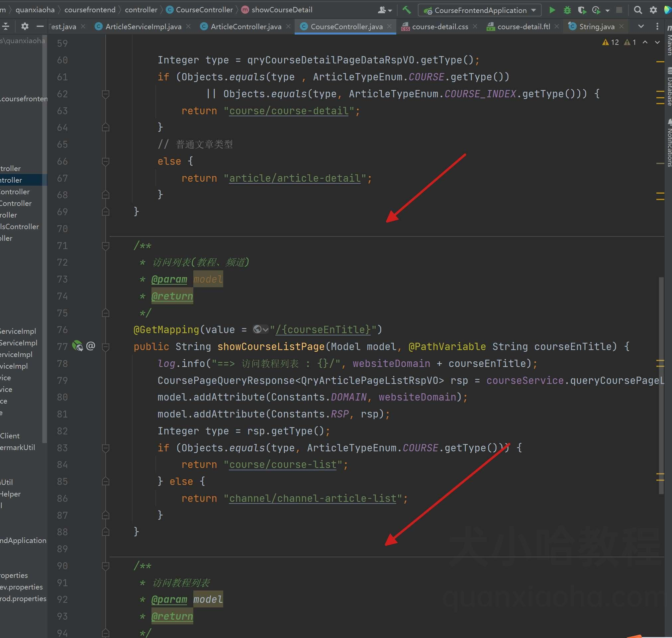Toggle code fold at line 66 else block
672x638 pixels.
click(105, 161)
